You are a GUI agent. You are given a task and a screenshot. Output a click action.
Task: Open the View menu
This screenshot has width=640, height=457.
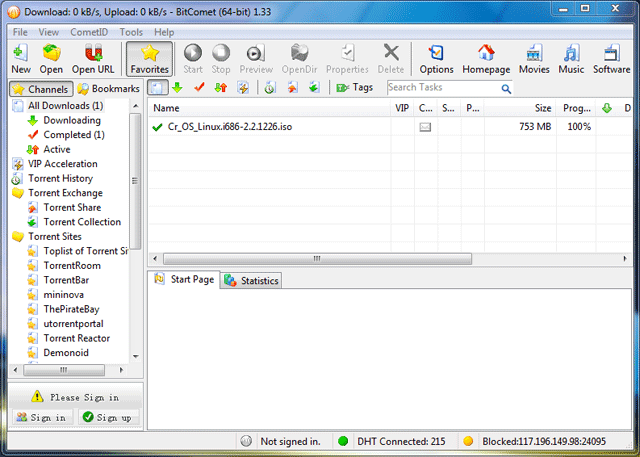pos(49,32)
